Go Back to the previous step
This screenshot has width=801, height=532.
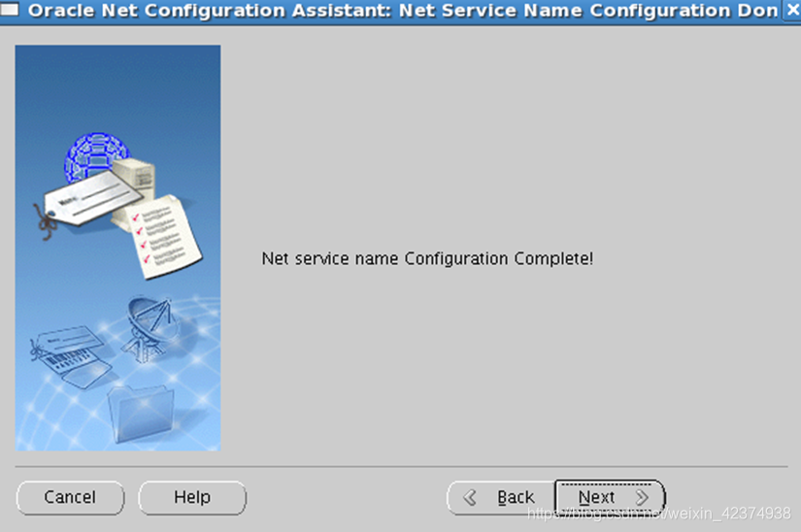(x=501, y=497)
